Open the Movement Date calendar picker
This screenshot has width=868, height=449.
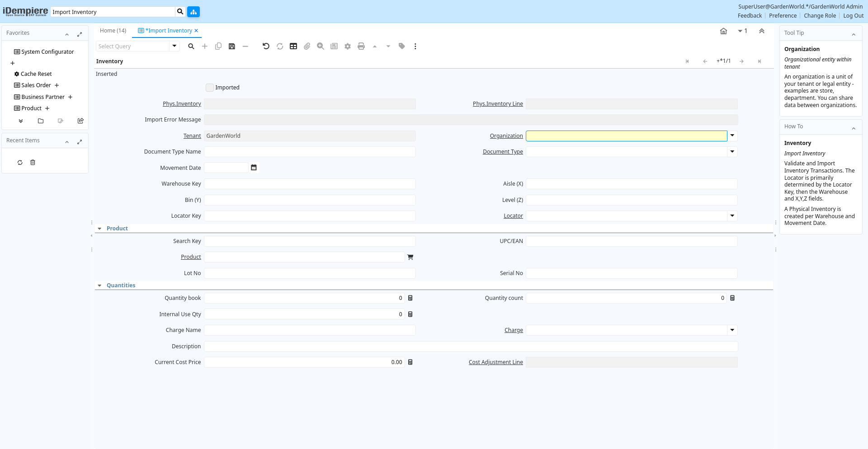[254, 168]
